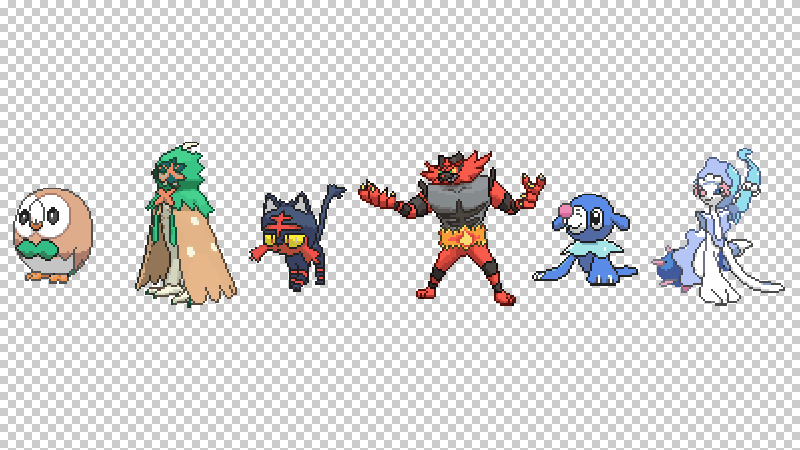Select the Incineroar red wrestler sprite
Image resolution: width=800 pixels, height=450 pixels.
coord(452,228)
